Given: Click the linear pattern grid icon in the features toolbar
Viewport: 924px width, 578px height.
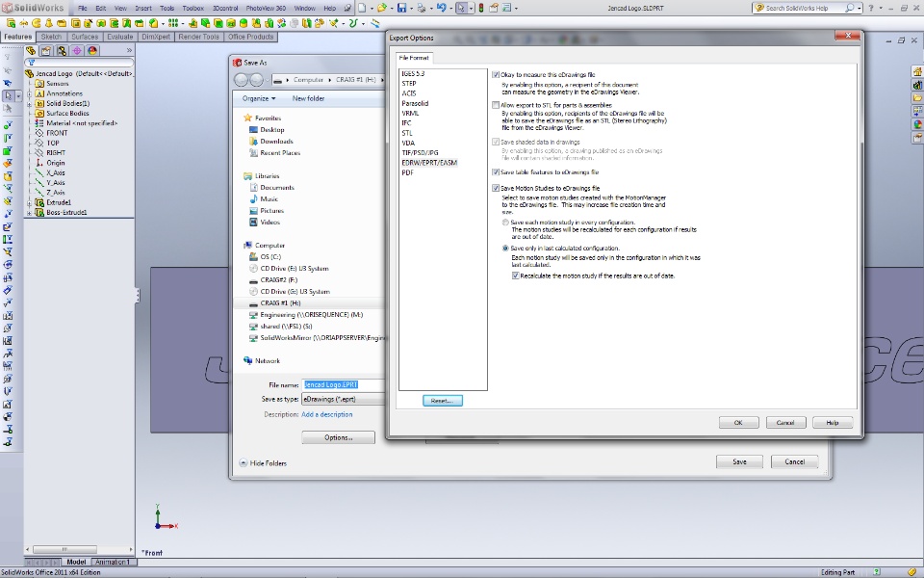Looking at the screenshot, I should [x=172, y=23].
